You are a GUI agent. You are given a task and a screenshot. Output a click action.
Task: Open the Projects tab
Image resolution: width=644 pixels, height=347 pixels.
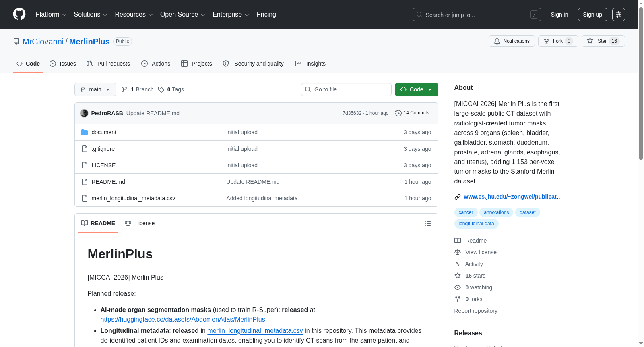point(196,64)
